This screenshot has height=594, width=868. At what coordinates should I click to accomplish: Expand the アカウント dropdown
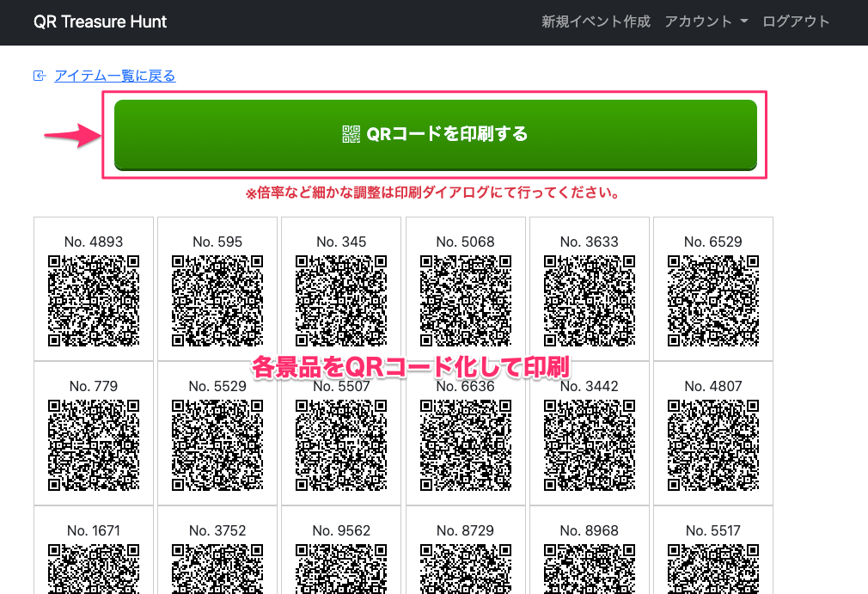tap(706, 21)
